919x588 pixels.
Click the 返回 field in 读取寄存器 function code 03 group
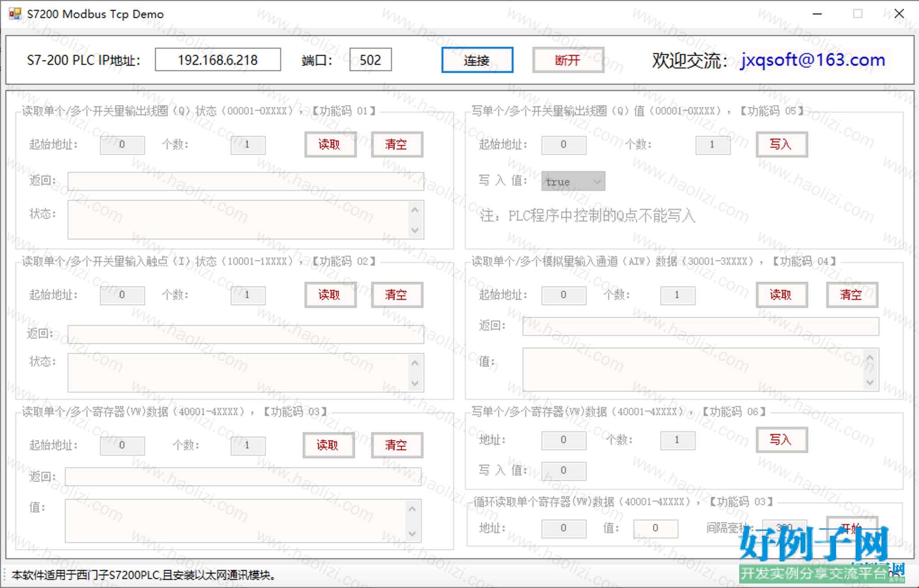tap(243, 476)
